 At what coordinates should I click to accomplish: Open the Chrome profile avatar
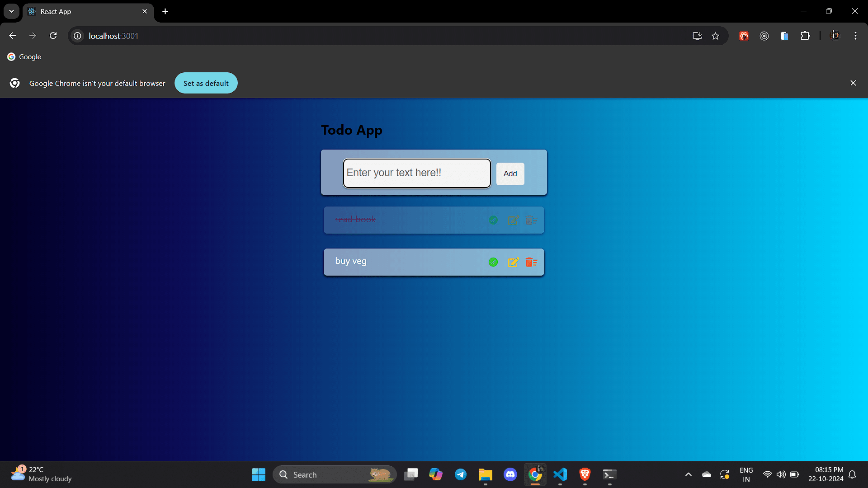835,36
